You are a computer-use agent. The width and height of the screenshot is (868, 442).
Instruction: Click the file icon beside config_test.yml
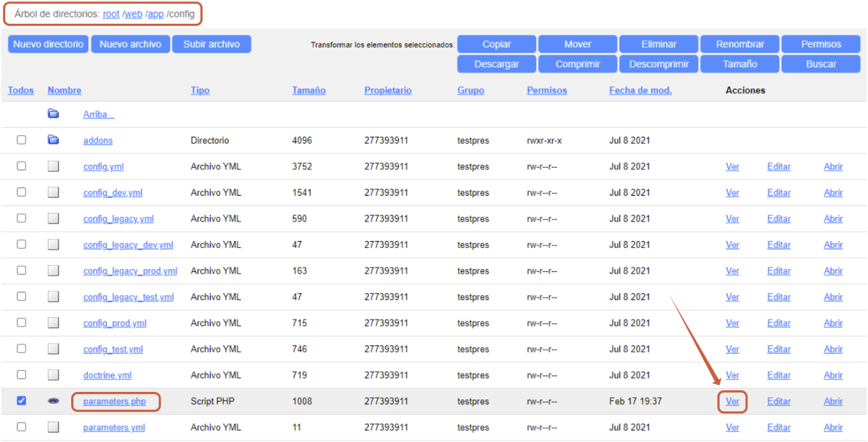click(54, 349)
